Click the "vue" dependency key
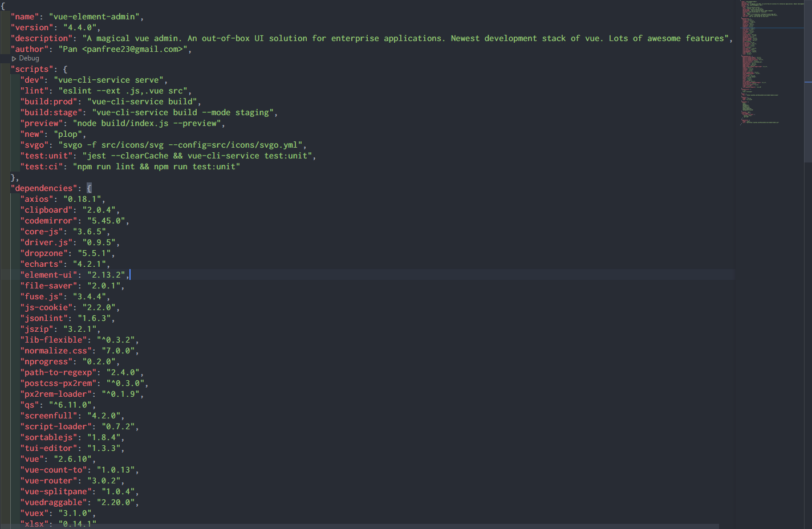812x529 pixels. coord(32,459)
